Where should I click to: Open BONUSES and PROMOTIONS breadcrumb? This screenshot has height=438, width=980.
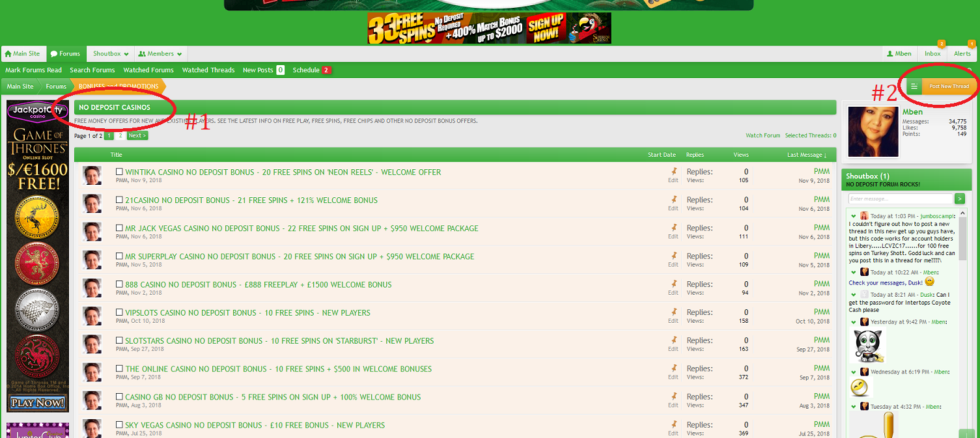[x=119, y=86]
